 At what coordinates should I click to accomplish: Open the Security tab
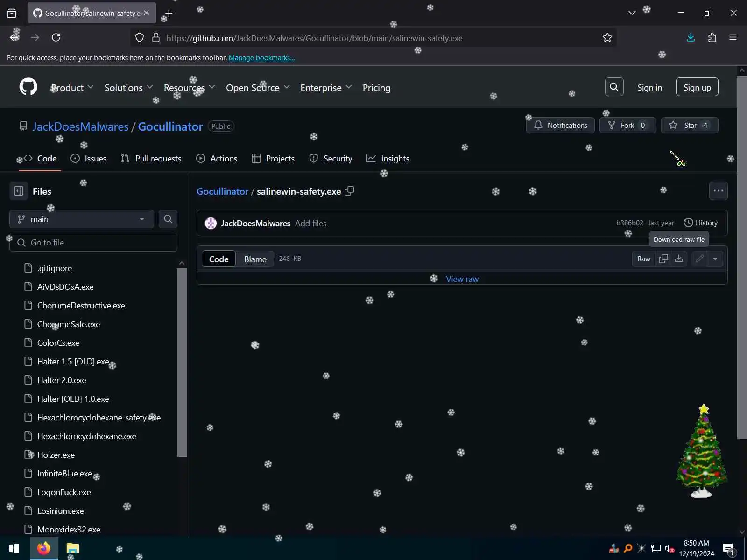coord(331,158)
